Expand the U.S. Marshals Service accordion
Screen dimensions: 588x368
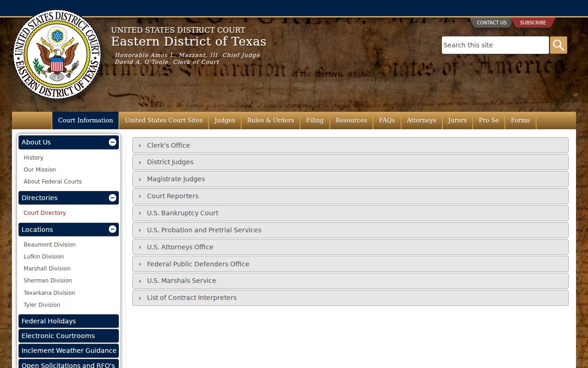(x=351, y=281)
